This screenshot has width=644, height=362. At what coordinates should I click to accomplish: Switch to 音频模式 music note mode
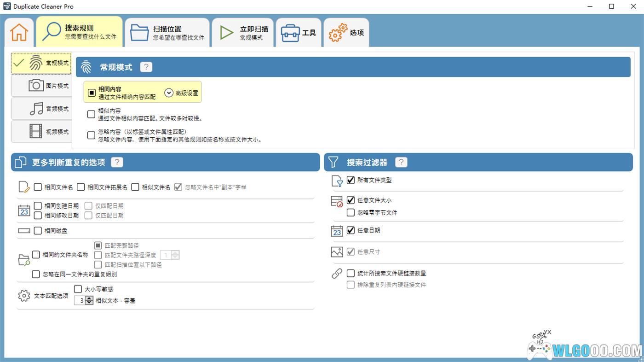(x=41, y=109)
